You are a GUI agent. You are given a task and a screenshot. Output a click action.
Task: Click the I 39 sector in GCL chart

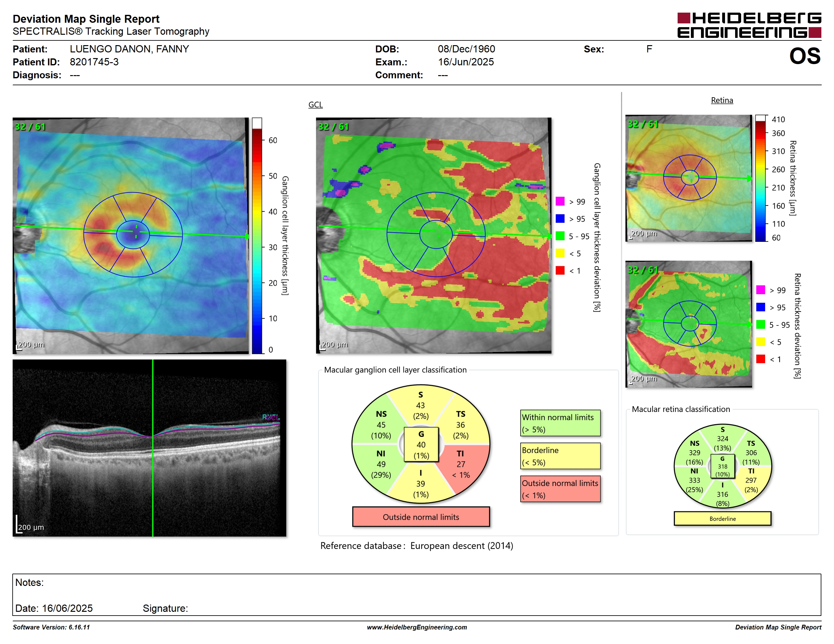coord(420,483)
